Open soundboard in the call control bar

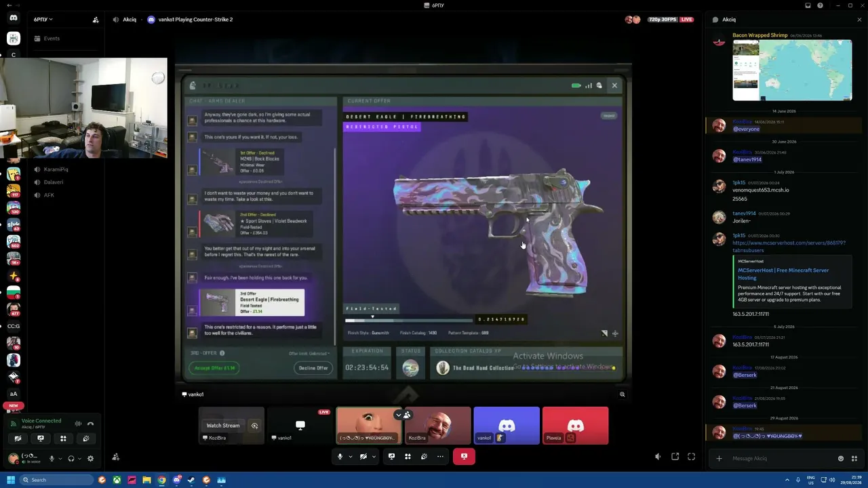point(424,457)
